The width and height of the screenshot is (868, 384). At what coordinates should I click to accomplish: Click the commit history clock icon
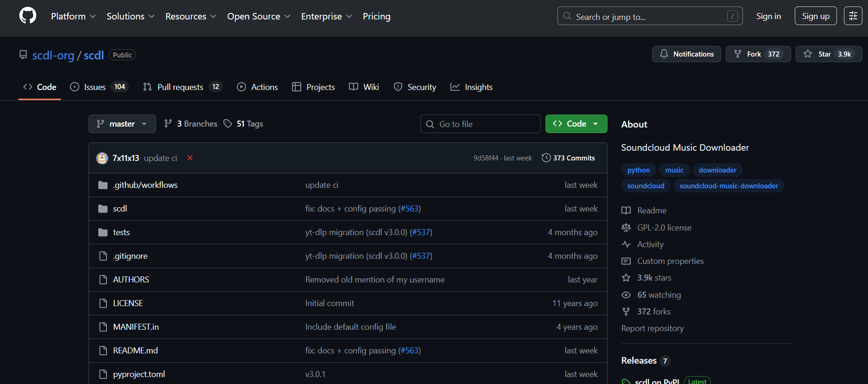[546, 158]
